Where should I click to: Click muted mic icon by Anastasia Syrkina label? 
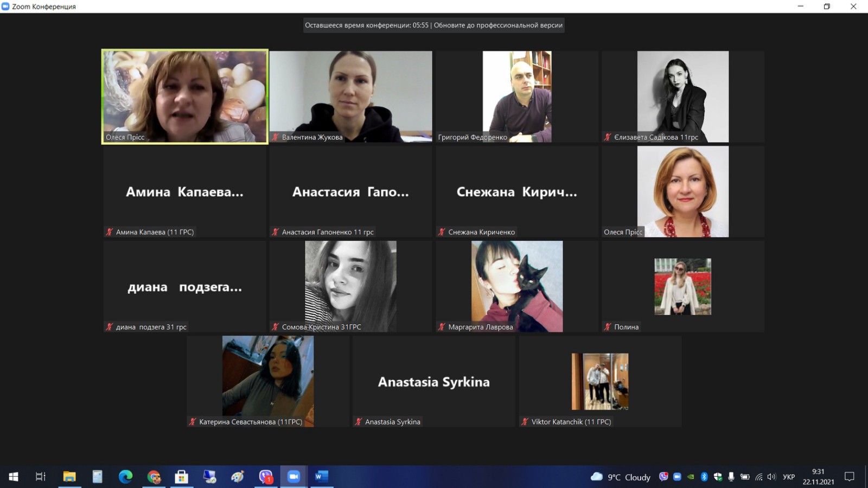pyautogui.click(x=359, y=422)
